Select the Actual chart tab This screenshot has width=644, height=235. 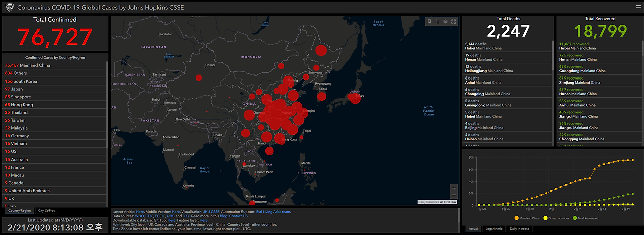[473, 229]
